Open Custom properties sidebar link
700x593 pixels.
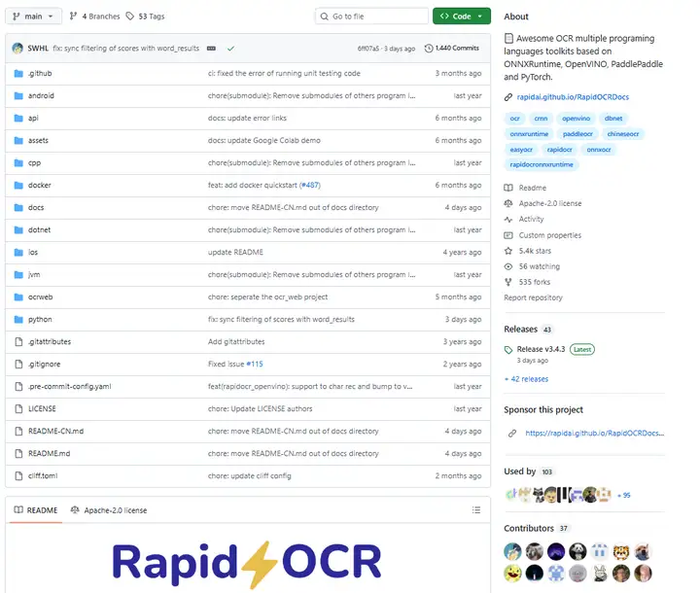point(542,235)
